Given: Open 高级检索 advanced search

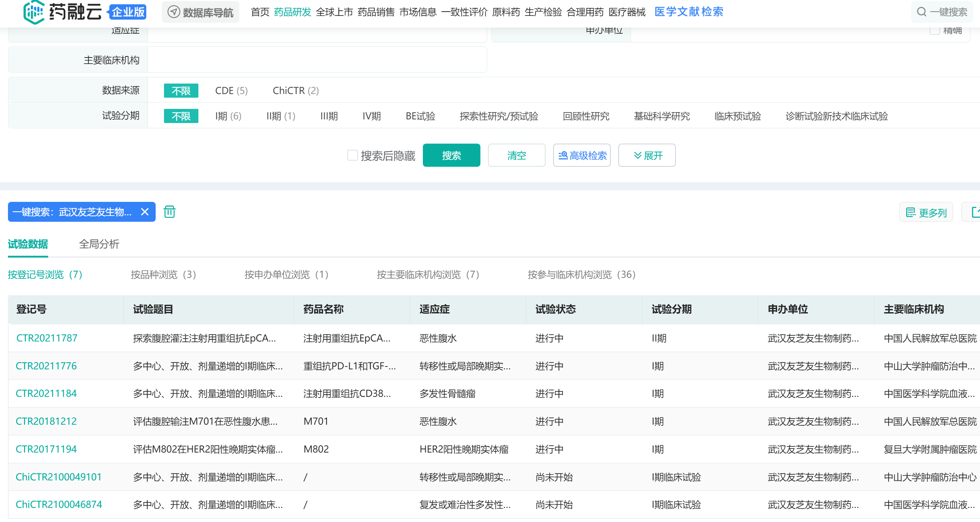Looking at the screenshot, I should [582, 155].
